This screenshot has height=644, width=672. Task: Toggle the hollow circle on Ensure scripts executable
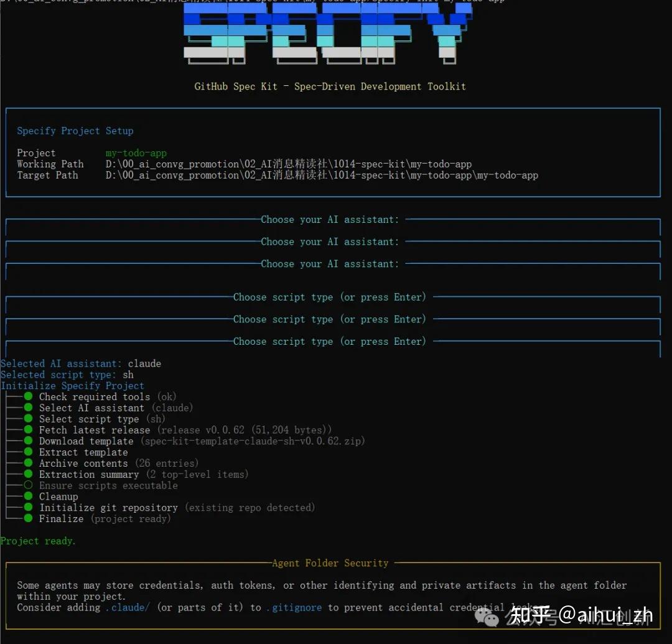(27, 485)
